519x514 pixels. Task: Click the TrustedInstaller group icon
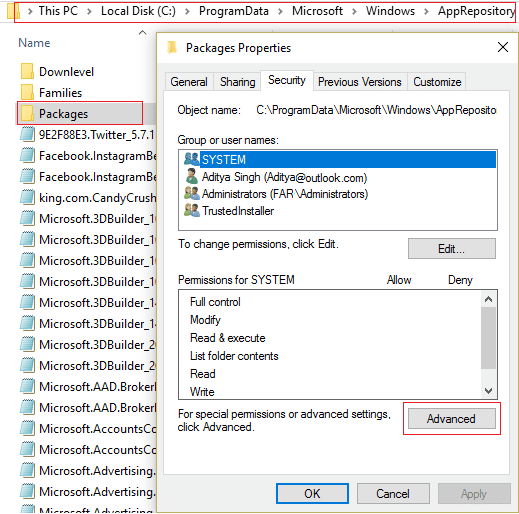pos(192,210)
